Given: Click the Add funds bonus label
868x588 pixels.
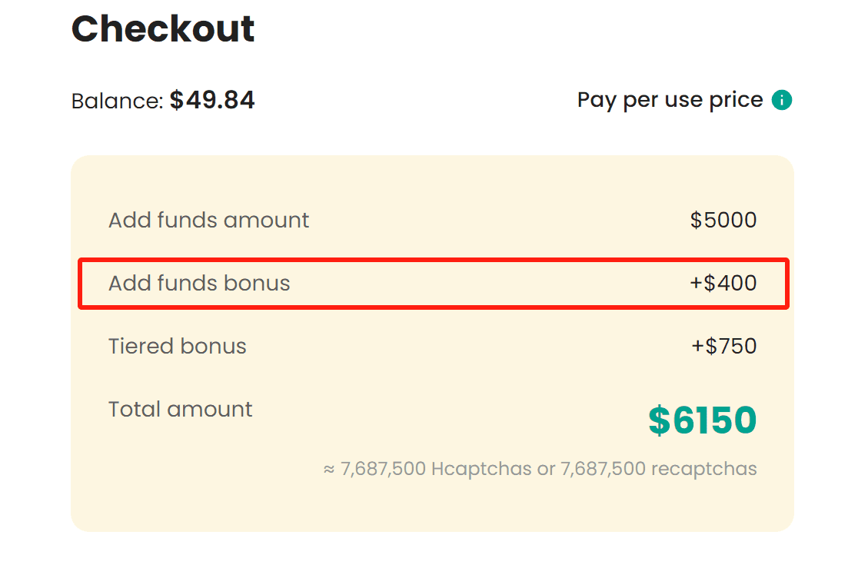Looking at the screenshot, I should click(199, 284).
